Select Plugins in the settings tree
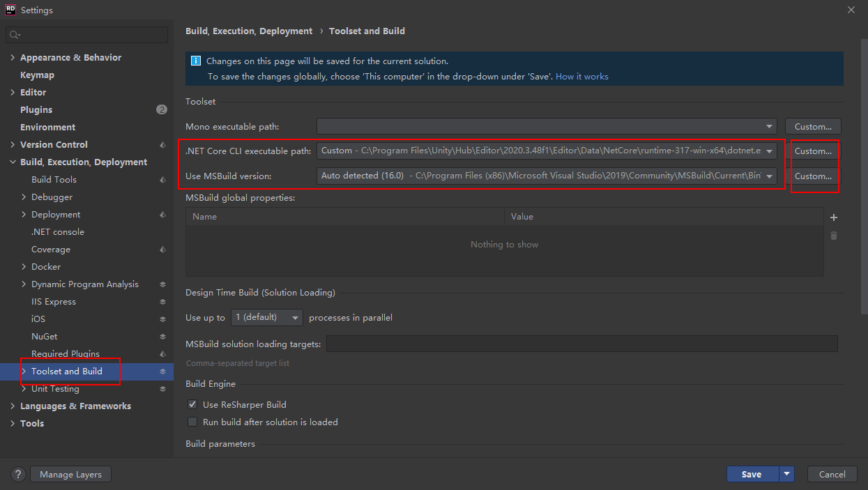Screen dimensions: 868x490 pyautogui.click(x=36, y=110)
